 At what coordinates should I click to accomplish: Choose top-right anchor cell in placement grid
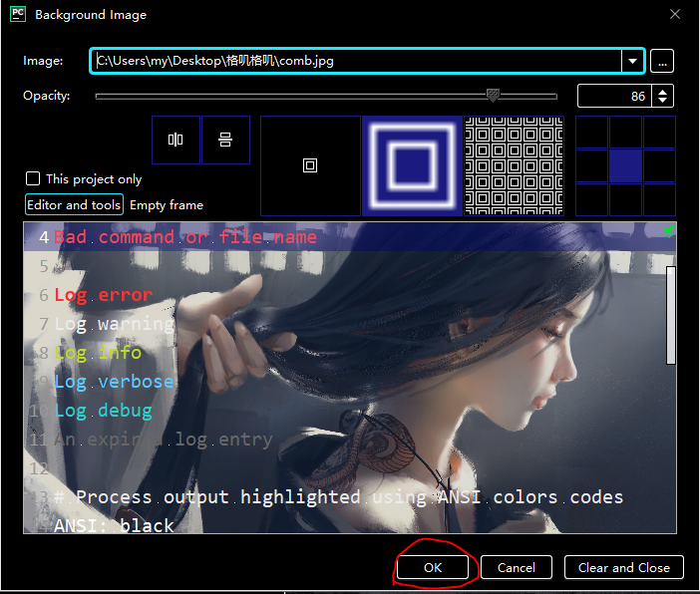659,133
